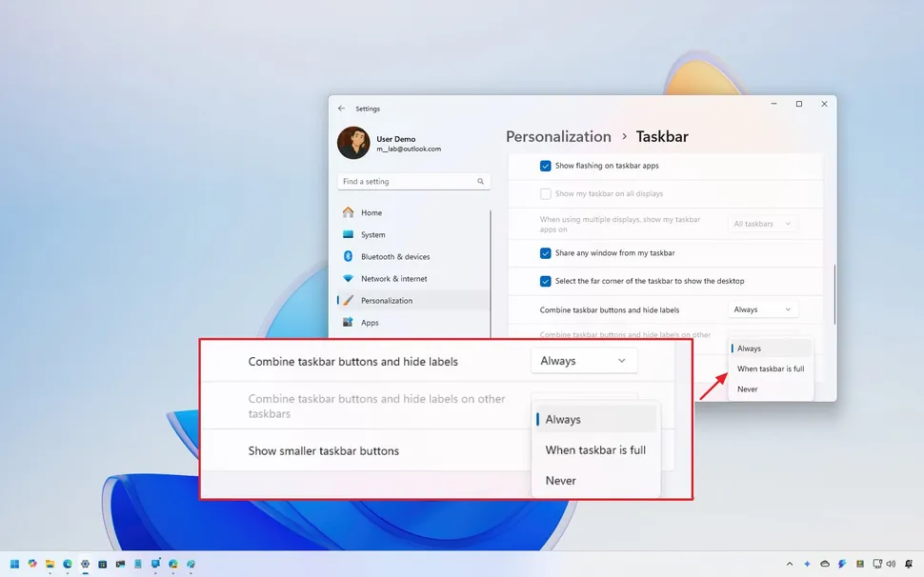The height and width of the screenshot is (577, 924).
Task: Click the user profile avatar picture
Action: click(x=353, y=143)
